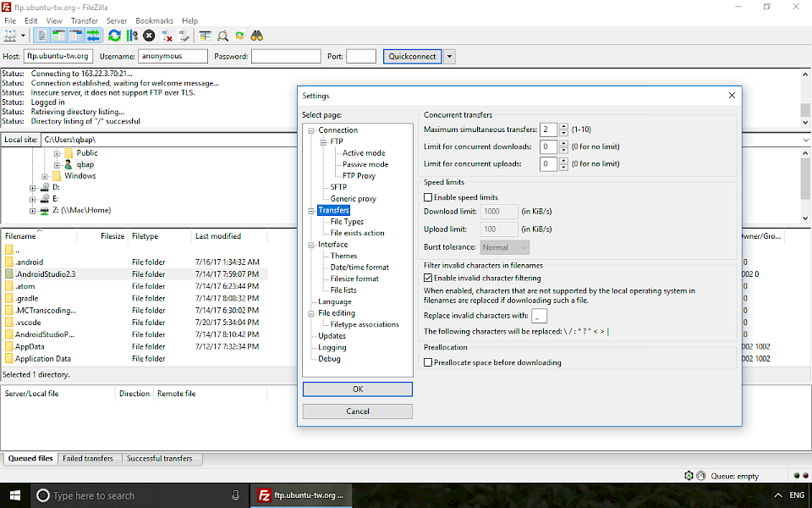The height and width of the screenshot is (508, 812).
Task: Click the Quickconnect button
Action: [412, 56]
